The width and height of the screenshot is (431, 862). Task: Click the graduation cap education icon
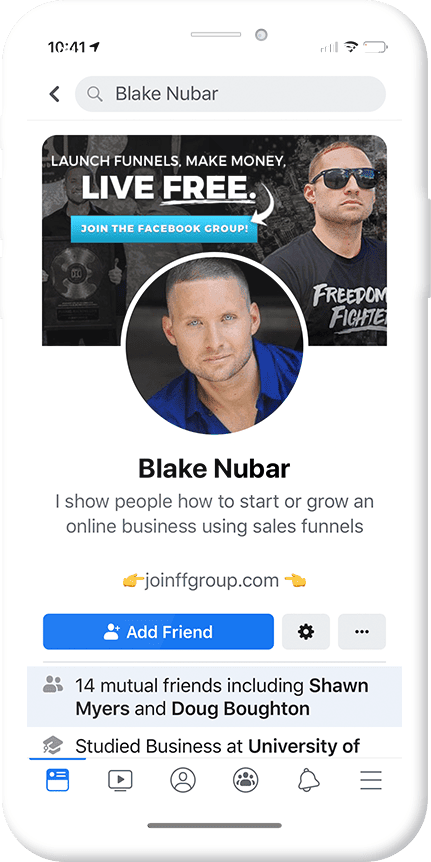[53, 745]
